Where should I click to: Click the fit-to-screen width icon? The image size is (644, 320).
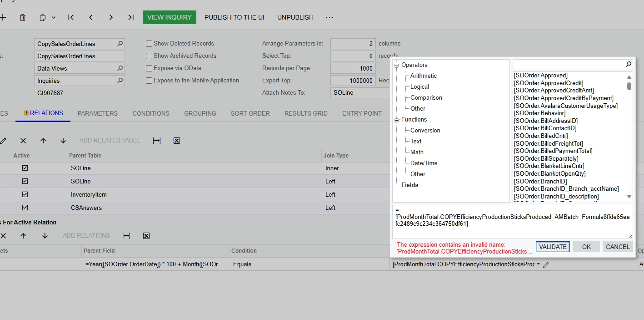[x=156, y=140]
